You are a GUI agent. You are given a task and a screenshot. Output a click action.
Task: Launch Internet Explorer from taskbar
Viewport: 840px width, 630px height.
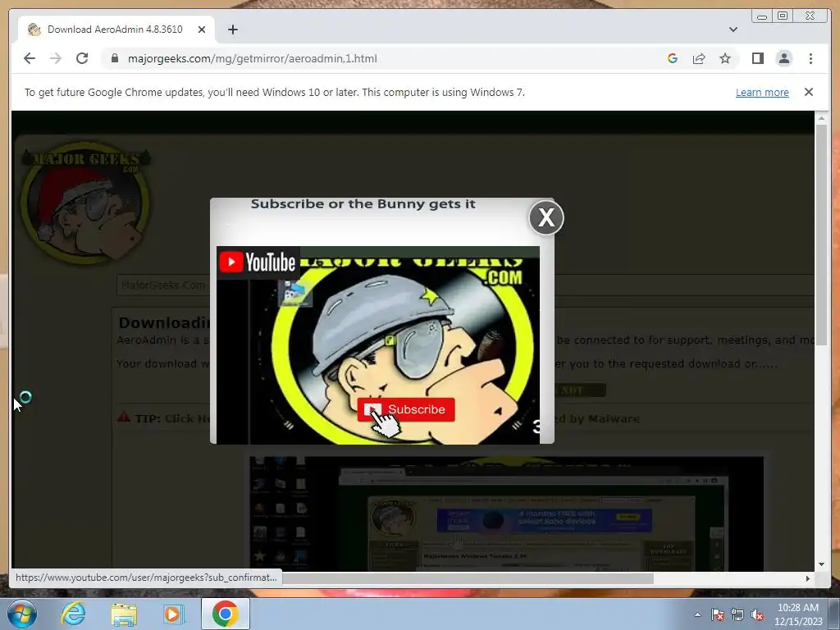click(x=73, y=614)
